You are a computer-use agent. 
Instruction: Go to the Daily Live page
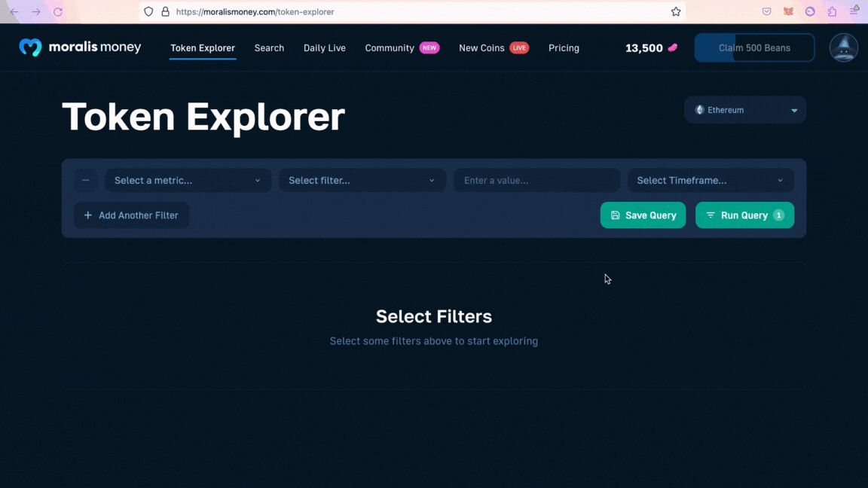pos(325,48)
